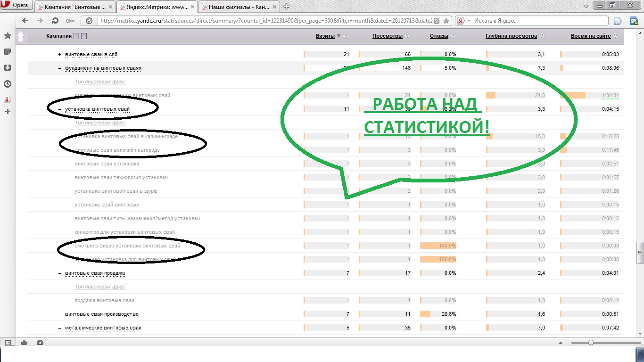
Task: Show help for the Отказы column
Action: [453, 36]
